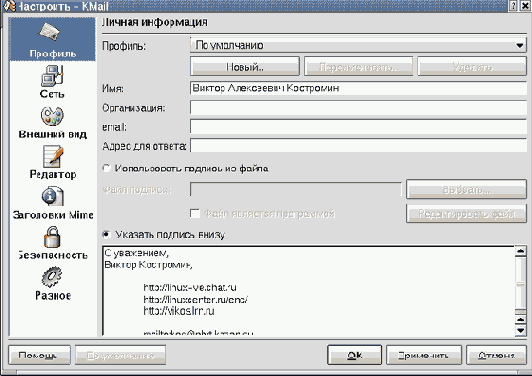Click the email input field
The height and width of the screenshot is (376, 532).
pyautogui.click(x=358, y=127)
